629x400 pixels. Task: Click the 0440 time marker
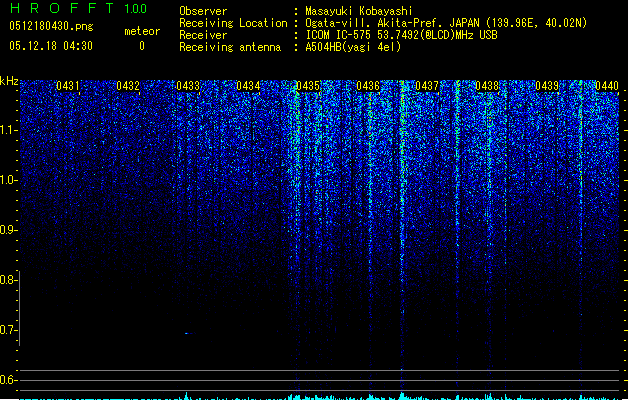pos(607,85)
